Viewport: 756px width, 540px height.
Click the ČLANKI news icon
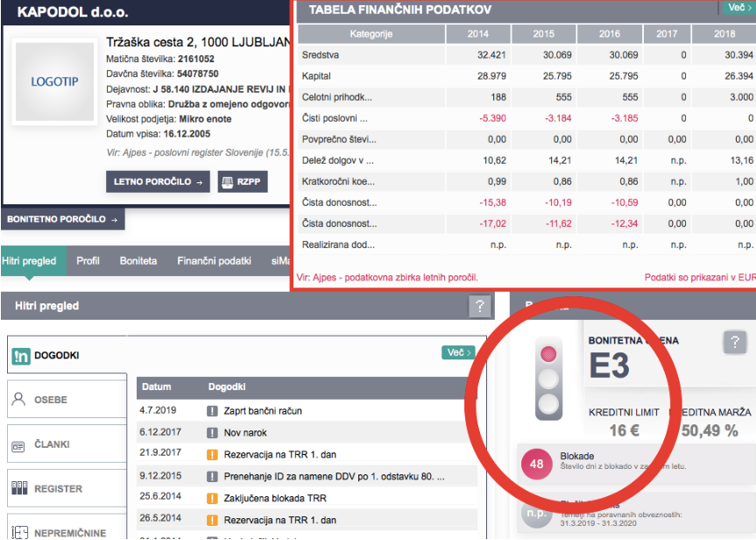(18, 444)
